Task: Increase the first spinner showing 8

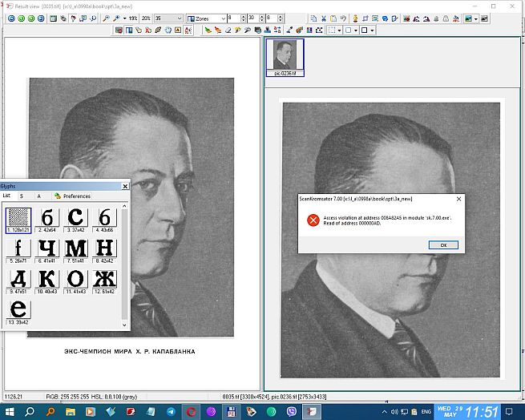Action: (244, 16)
